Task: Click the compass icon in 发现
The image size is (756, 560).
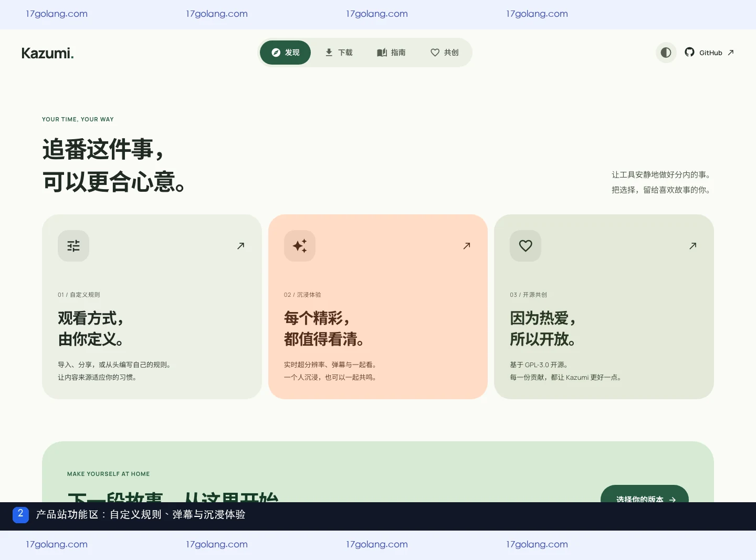Action: (x=276, y=53)
